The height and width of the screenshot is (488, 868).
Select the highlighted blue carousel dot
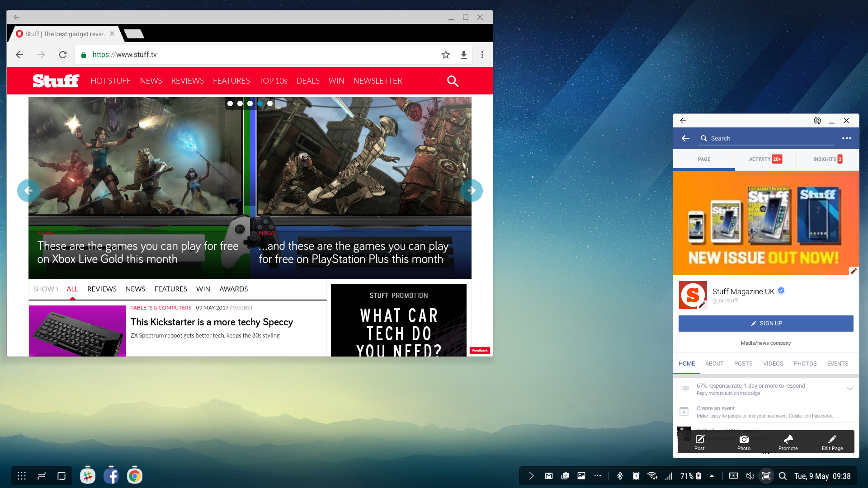click(x=260, y=103)
